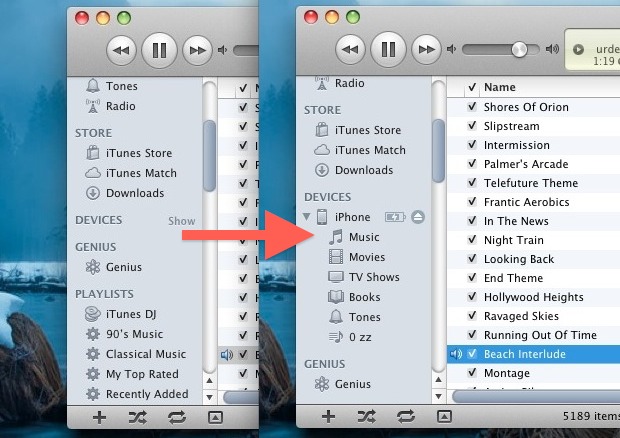Image resolution: width=620 pixels, height=438 pixels.
Task: Open Radio in the left window sidebar
Action: [111, 106]
